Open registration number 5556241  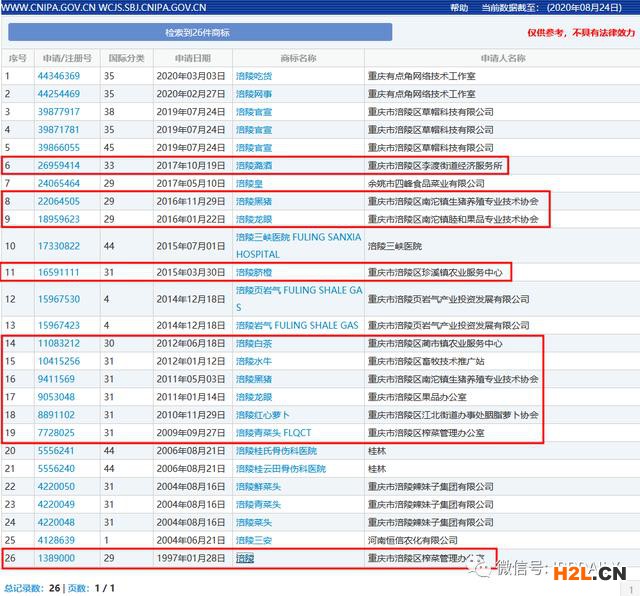click(56, 451)
